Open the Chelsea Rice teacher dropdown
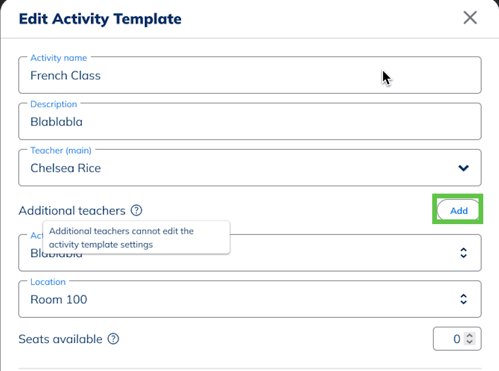Screen dimensions: 499x371 (250, 168)
